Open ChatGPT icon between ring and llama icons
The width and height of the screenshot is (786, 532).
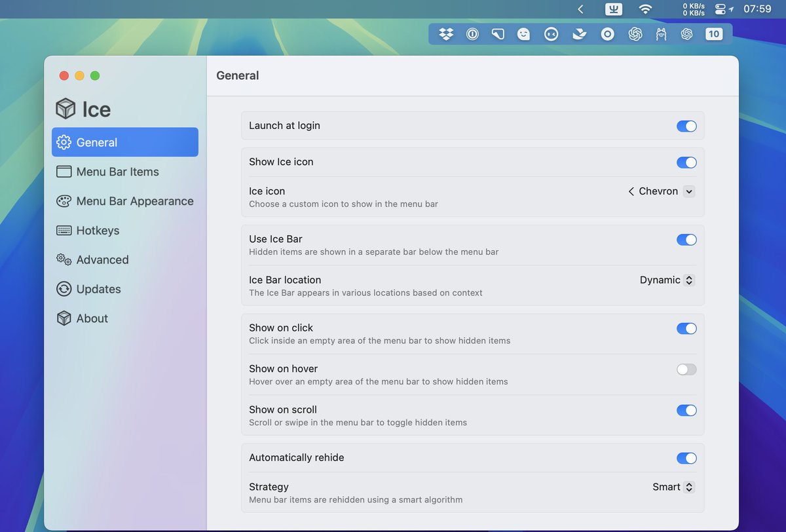coord(635,34)
